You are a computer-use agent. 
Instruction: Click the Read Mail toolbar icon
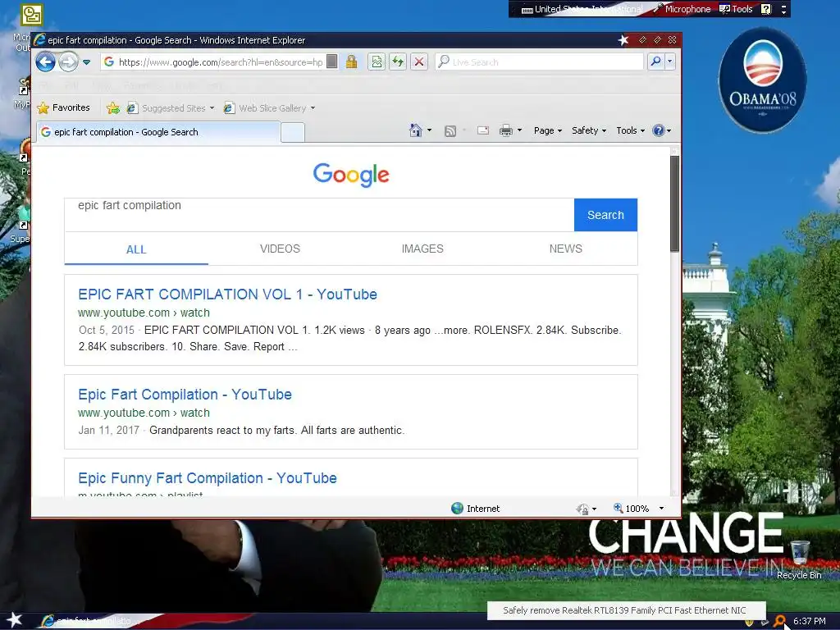(x=482, y=130)
